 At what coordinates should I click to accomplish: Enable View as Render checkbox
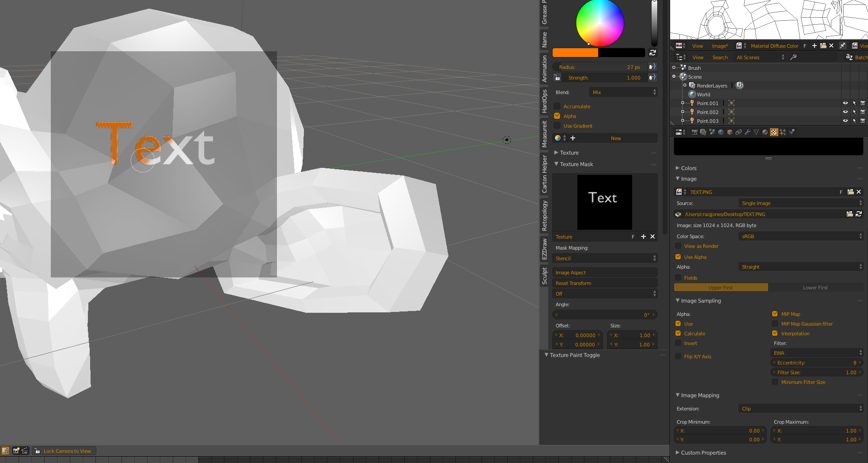tap(678, 246)
